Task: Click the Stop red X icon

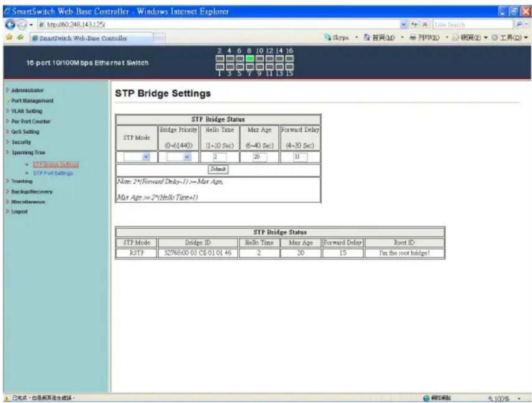Action: (x=425, y=24)
